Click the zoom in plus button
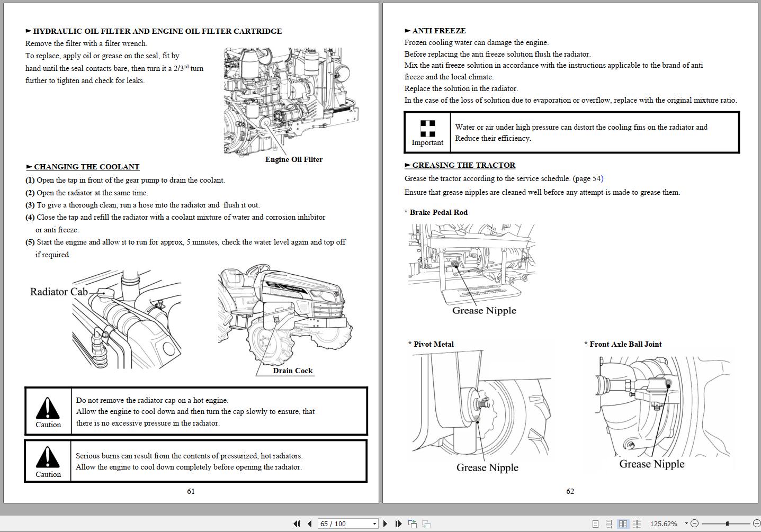Image resolution: width=761 pixels, height=532 pixels. [x=756, y=524]
